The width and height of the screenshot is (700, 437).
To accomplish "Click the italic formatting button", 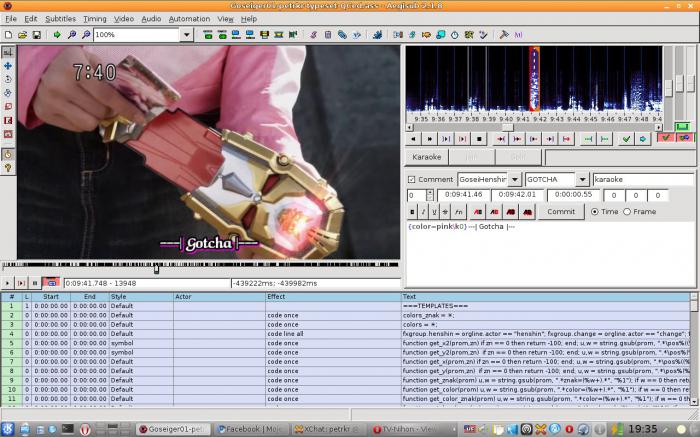I will point(423,212).
